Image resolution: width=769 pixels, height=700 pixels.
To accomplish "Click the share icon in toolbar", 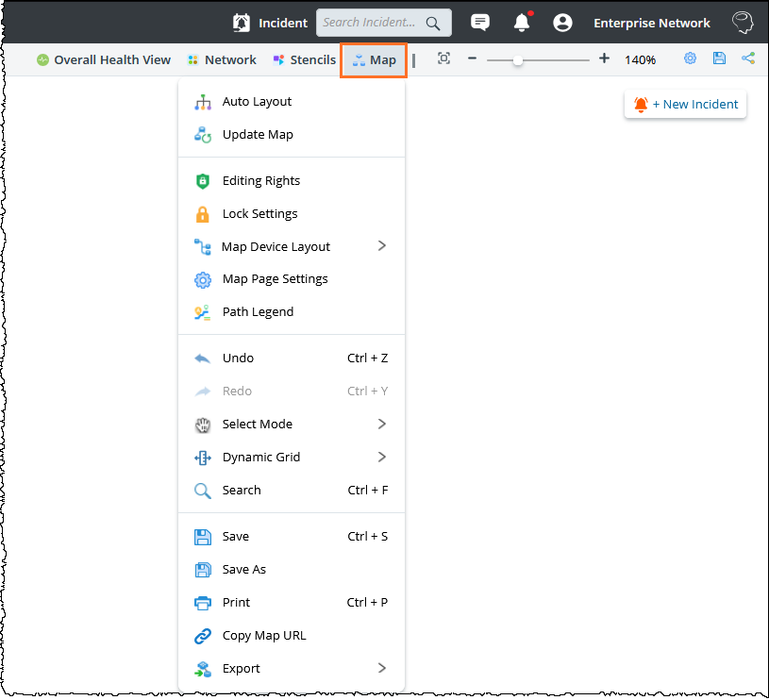I will (x=748, y=58).
